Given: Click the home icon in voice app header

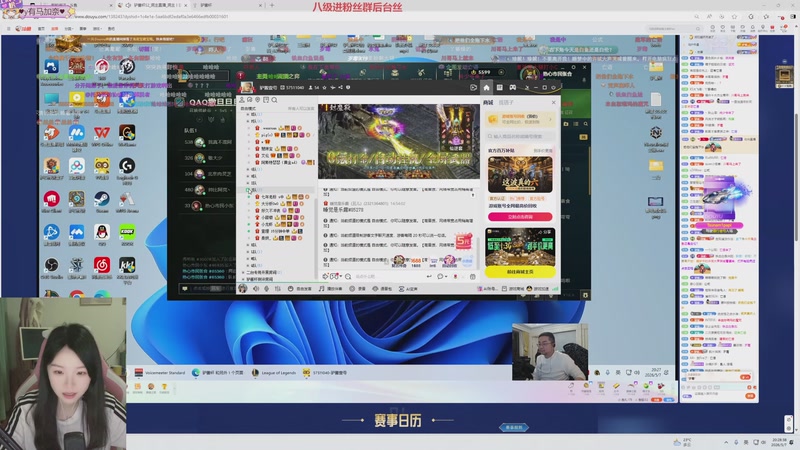Looking at the screenshot, I should pos(486,87).
